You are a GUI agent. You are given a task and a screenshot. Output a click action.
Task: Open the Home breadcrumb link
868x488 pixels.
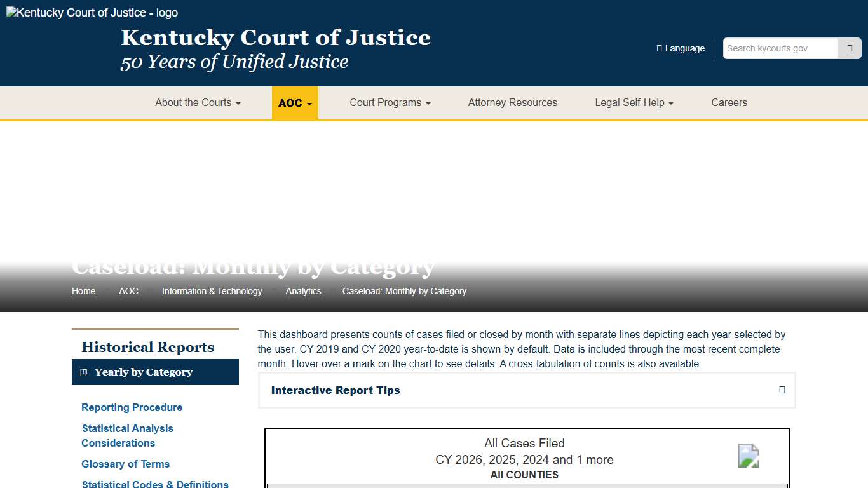click(x=83, y=290)
